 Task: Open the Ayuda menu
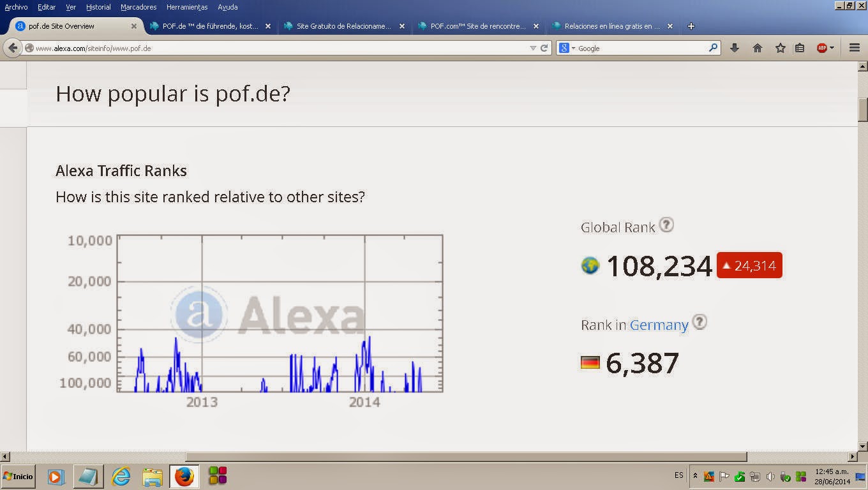click(x=228, y=7)
